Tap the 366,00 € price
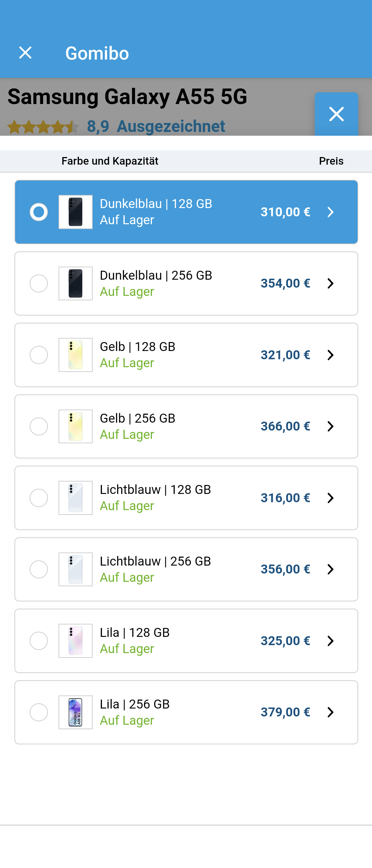Screen dimensions: 372x868 (x=285, y=426)
